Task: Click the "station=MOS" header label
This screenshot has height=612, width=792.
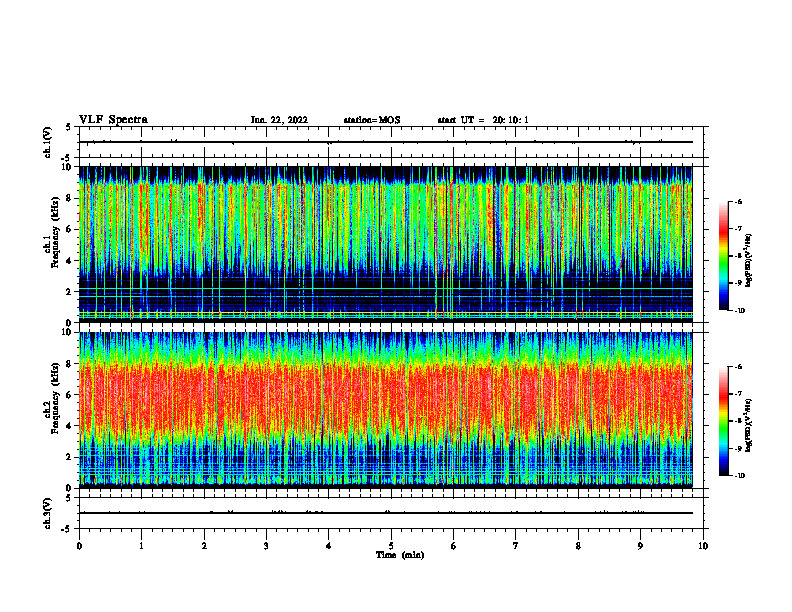Action: [x=372, y=120]
